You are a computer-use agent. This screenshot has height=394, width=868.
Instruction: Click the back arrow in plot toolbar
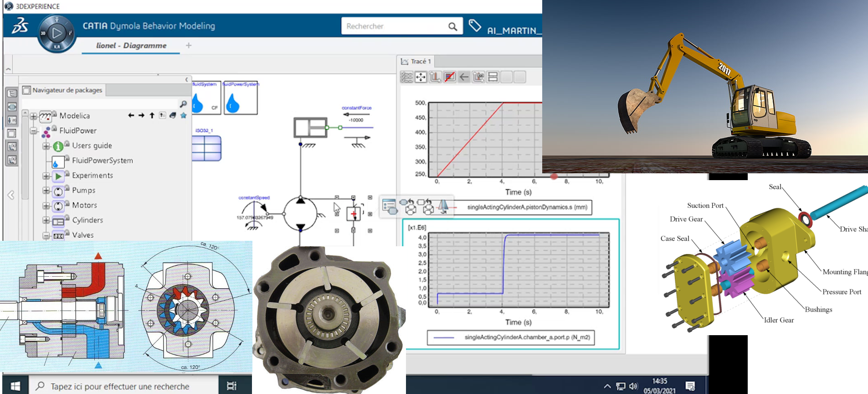click(464, 77)
